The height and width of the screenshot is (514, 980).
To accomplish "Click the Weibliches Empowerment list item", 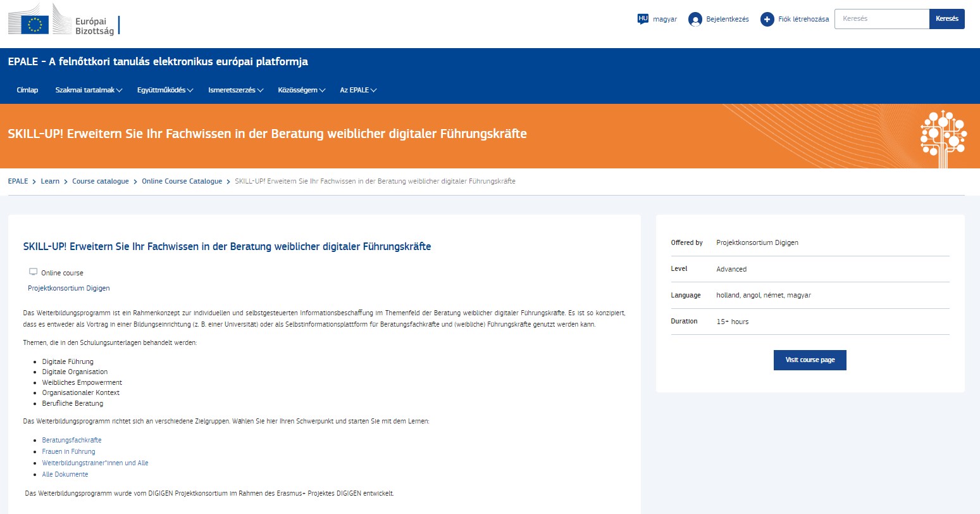I will pos(82,382).
